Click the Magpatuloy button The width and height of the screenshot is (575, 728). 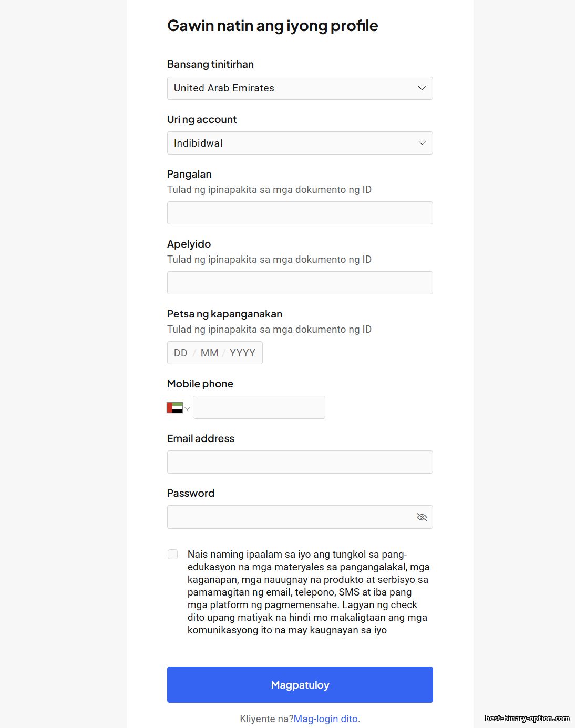point(300,684)
